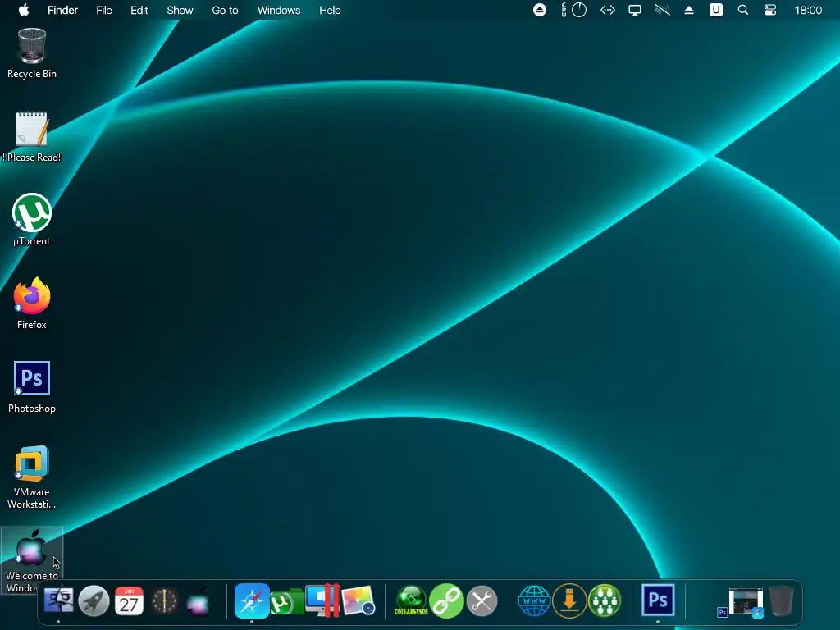Open the Calendar 27 dock icon
Viewport: 840px width, 630px height.
[129, 601]
